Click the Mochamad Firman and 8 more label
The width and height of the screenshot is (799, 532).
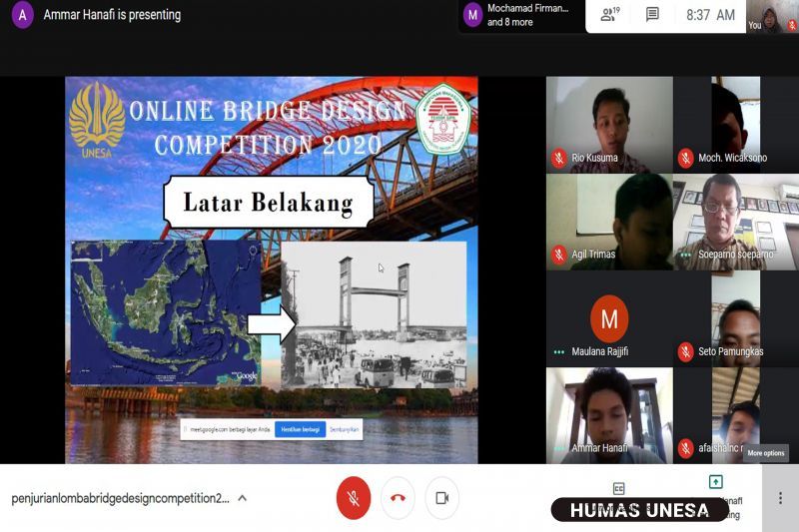tap(528, 15)
